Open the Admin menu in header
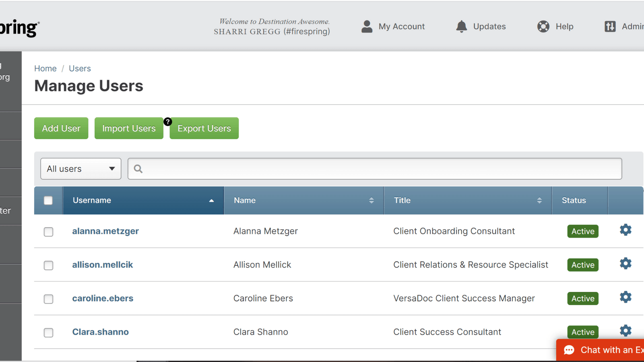Image resolution: width=644 pixels, height=362 pixels. [624, 27]
